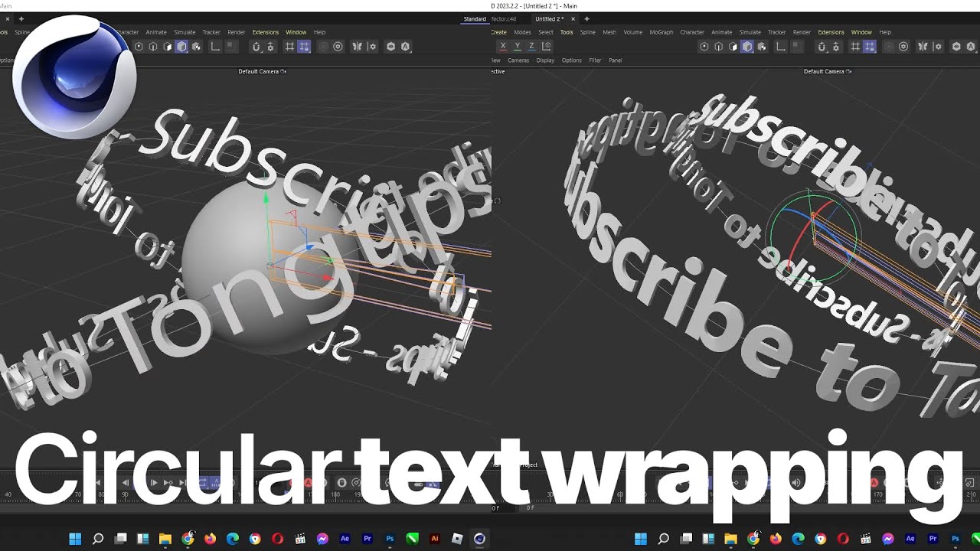Click circled A icon in left window
This screenshot has width=980, height=551.
point(405,47)
